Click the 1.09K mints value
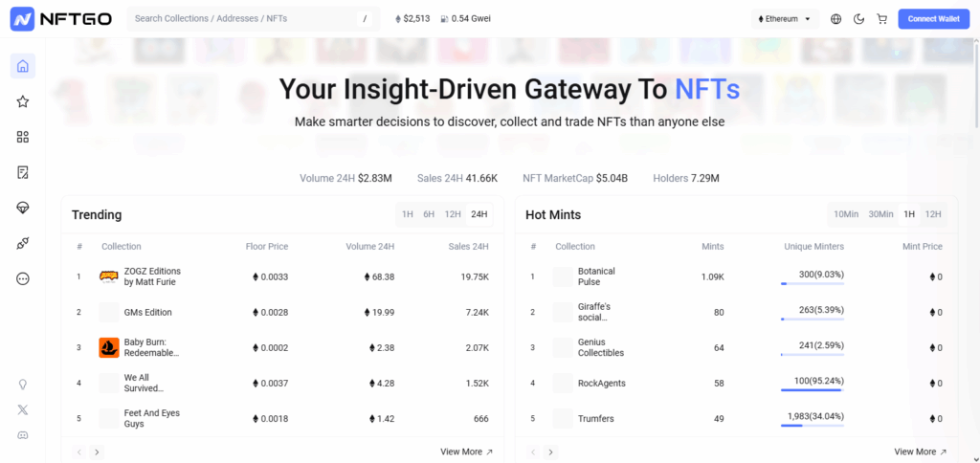The image size is (980, 463). pyautogui.click(x=712, y=276)
